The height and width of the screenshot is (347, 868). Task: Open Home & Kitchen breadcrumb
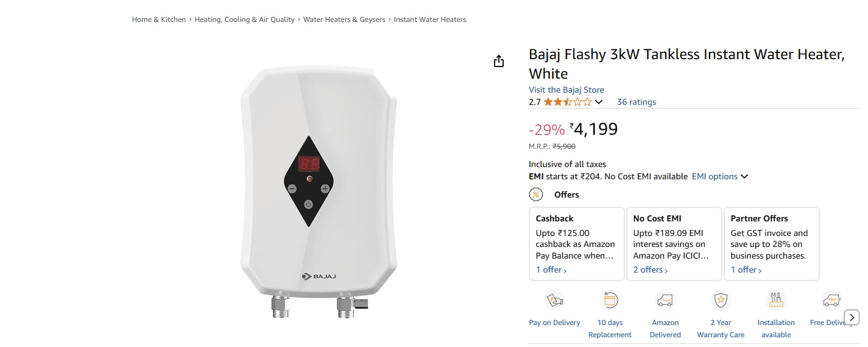point(159,20)
